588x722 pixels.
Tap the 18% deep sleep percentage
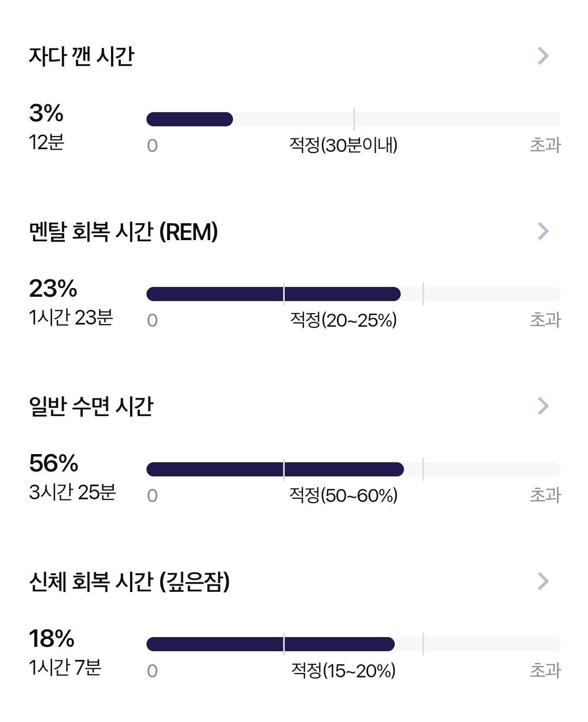point(52,639)
